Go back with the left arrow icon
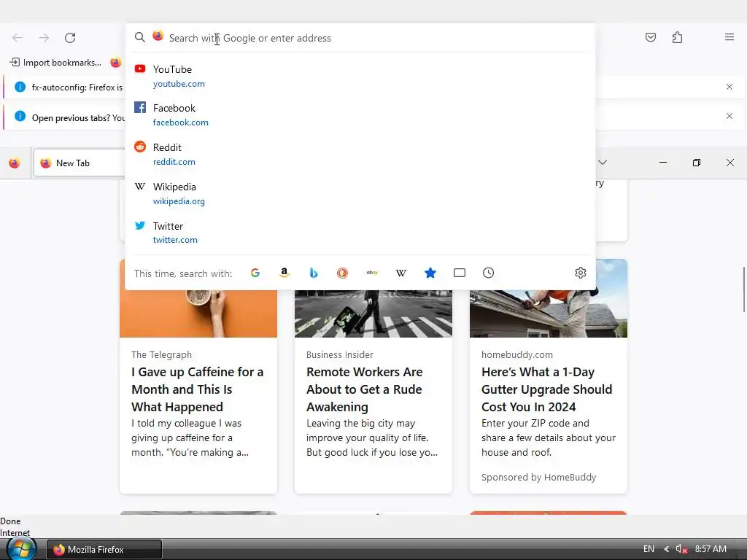Viewport: 747px width, 560px height. [18, 38]
